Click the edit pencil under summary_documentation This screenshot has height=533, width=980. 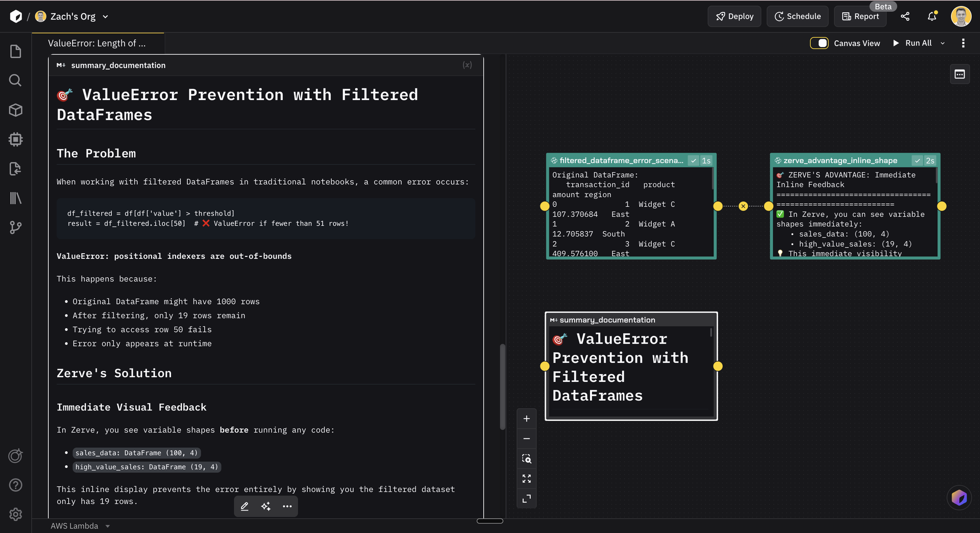(x=244, y=506)
